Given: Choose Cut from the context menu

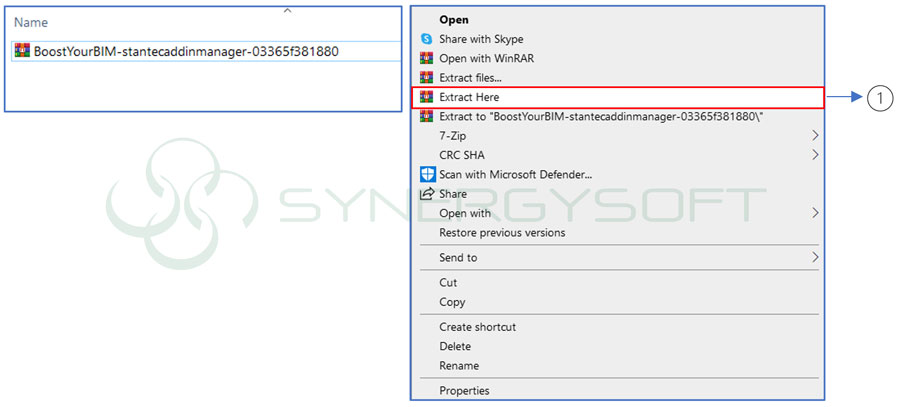Looking at the screenshot, I should (x=448, y=282).
